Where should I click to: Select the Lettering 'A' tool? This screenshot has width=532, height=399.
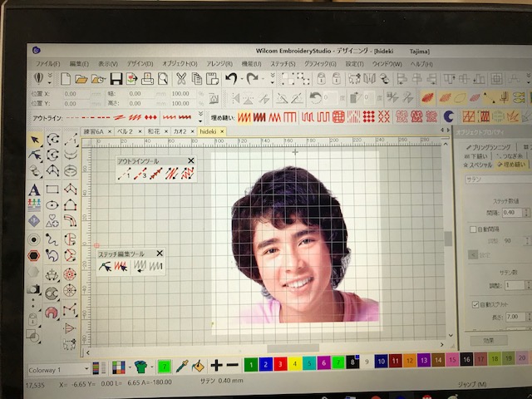(x=34, y=190)
